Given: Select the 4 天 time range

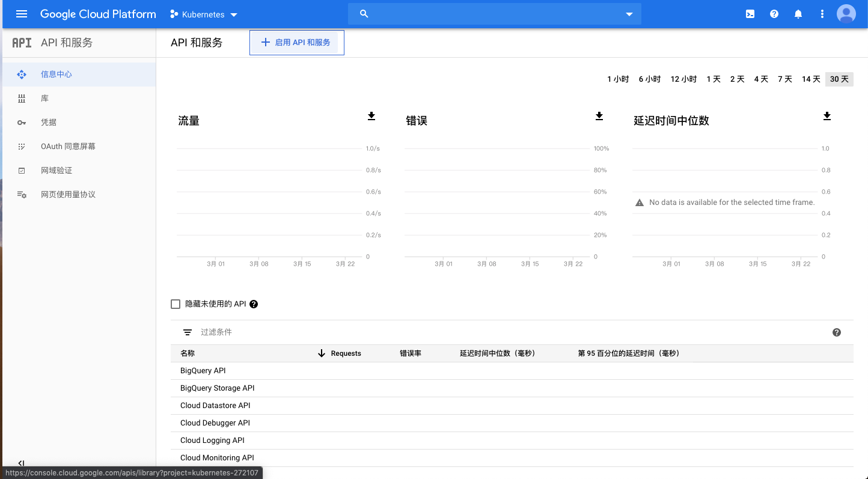Looking at the screenshot, I should click(x=761, y=79).
